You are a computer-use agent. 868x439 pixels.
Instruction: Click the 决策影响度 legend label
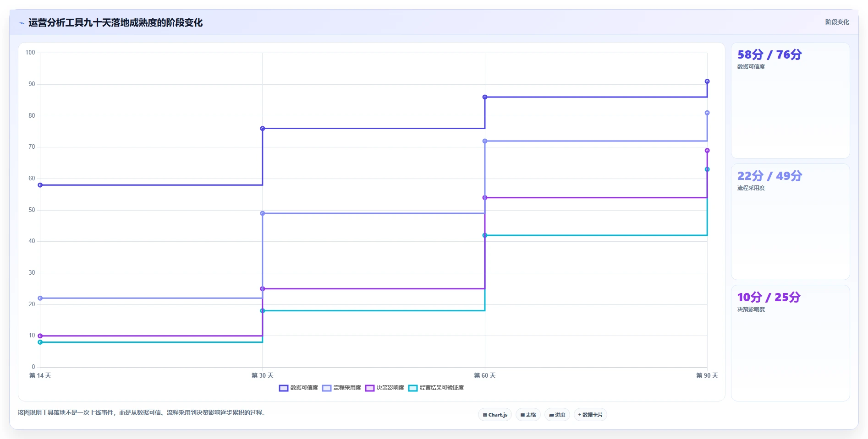390,388
